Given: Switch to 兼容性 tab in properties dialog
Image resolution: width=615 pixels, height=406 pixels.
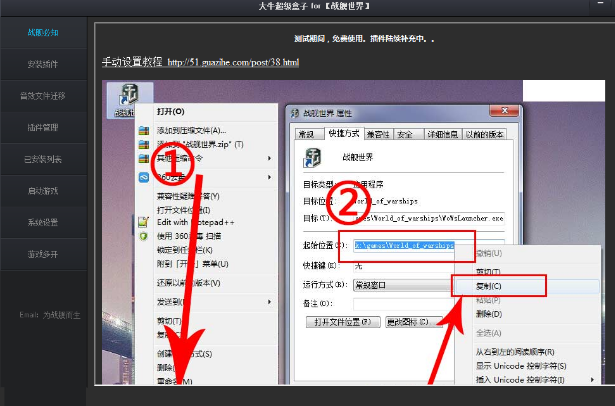Looking at the screenshot, I should (378, 134).
